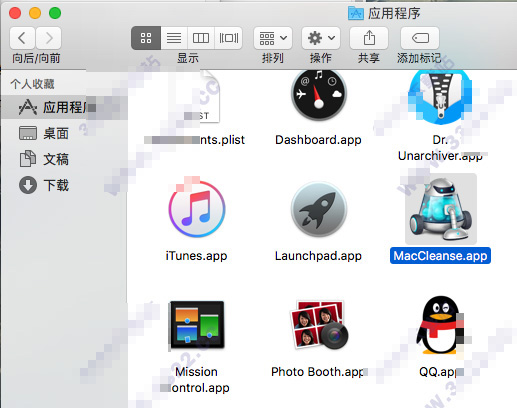Click the Mission Control.app file name
Image resolution: width=517 pixels, height=408 pixels.
pyautogui.click(x=197, y=380)
